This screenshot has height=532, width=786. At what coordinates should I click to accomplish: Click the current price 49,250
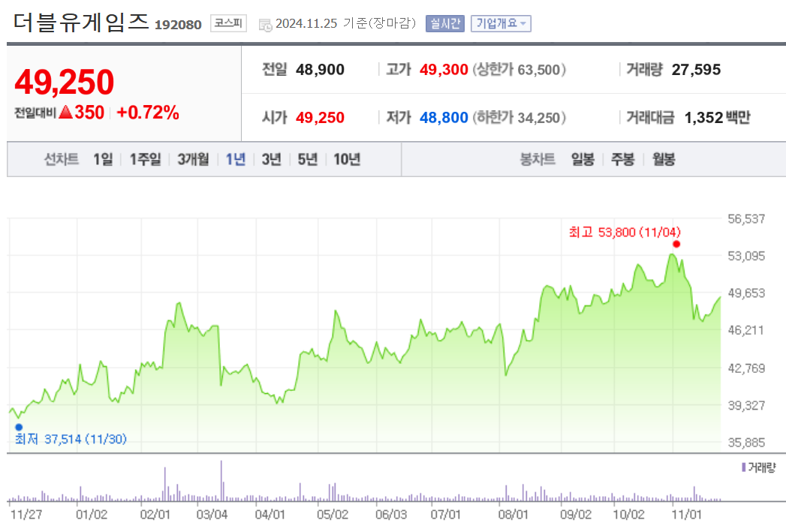(x=65, y=82)
